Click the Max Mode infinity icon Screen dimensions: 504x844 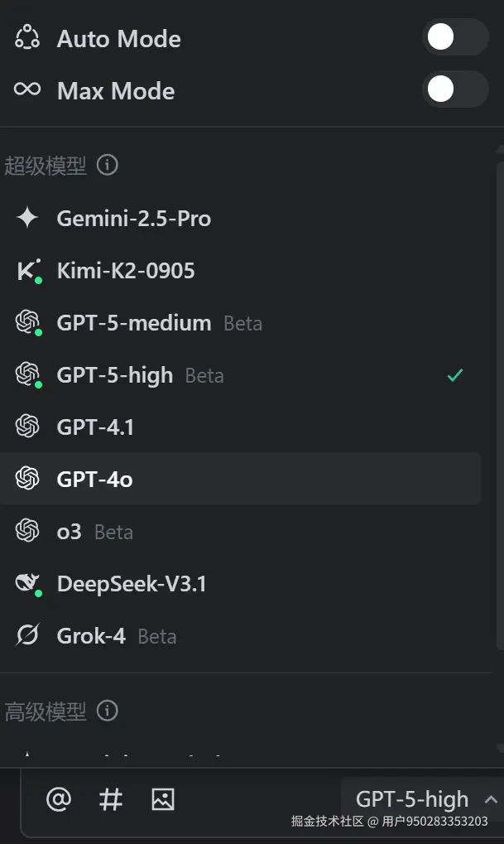pyautogui.click(x=27, y=89)
